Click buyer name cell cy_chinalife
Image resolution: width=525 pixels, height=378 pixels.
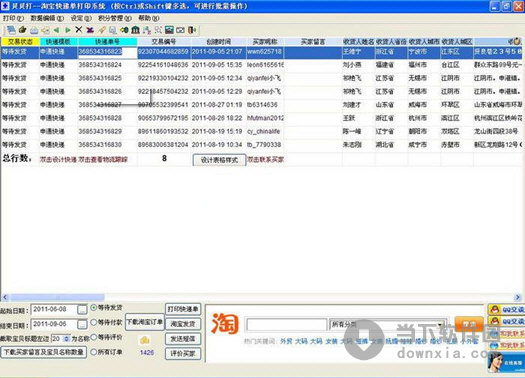click(265, 131)
